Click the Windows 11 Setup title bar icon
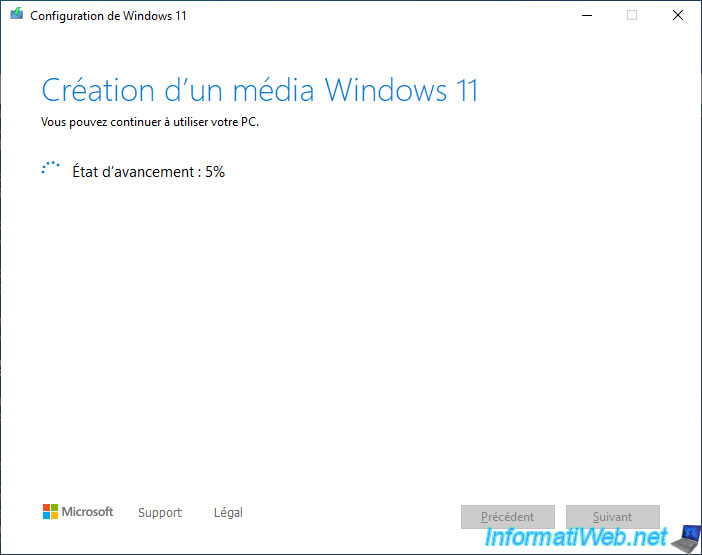 (x=17, y=14)
